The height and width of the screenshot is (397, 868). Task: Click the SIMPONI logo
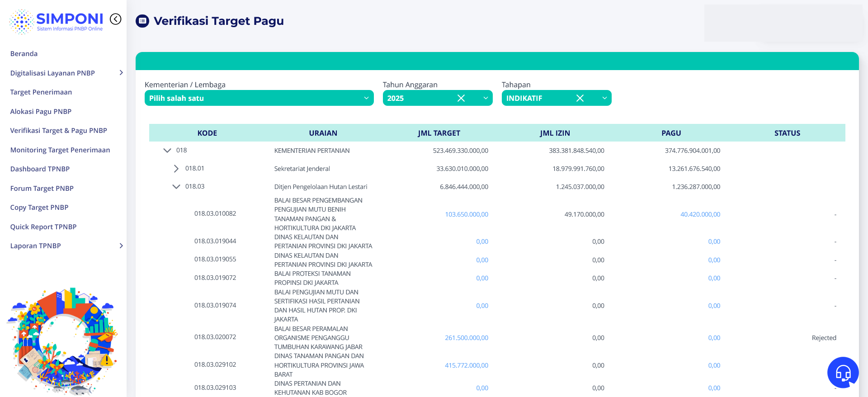57,21
